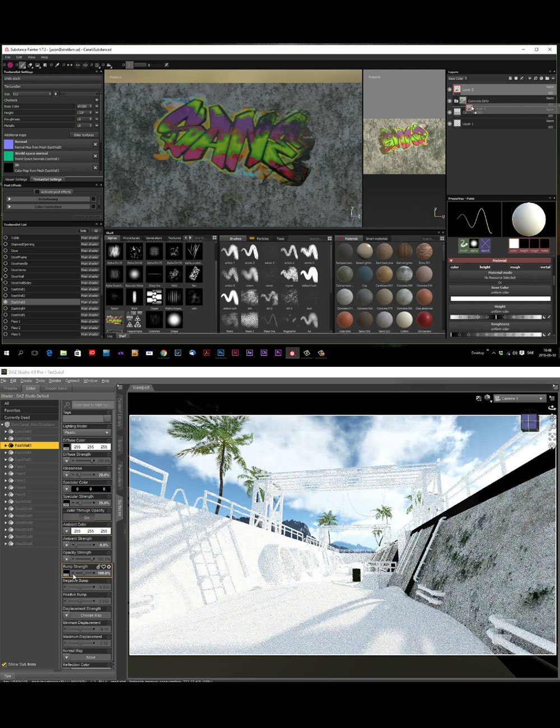Remove the World space normal map
This screenshot has width=560, height=728.
pos(95,156)
